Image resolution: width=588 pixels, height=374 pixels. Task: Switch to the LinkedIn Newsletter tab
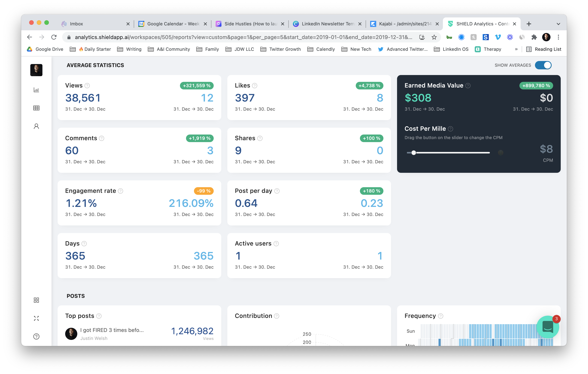pyautogui.click(x=327, y=24)
